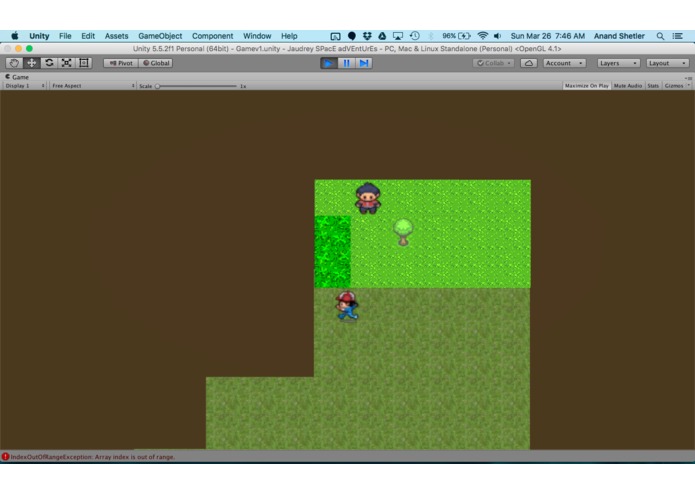The height and width of the screenshot is (494, 695).
Task: Open the Game panel options menu
Action: [688, 78]
